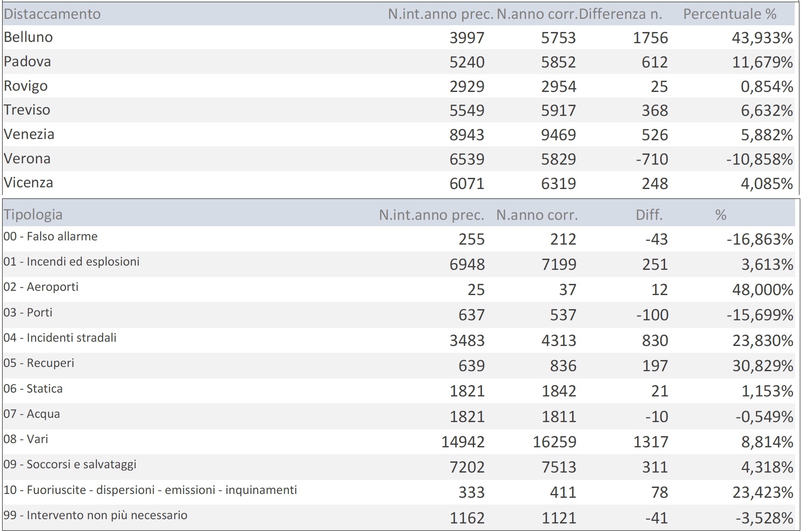Select Treviso's difference value 368
The image size is (802, 532).
click(654, 111)
